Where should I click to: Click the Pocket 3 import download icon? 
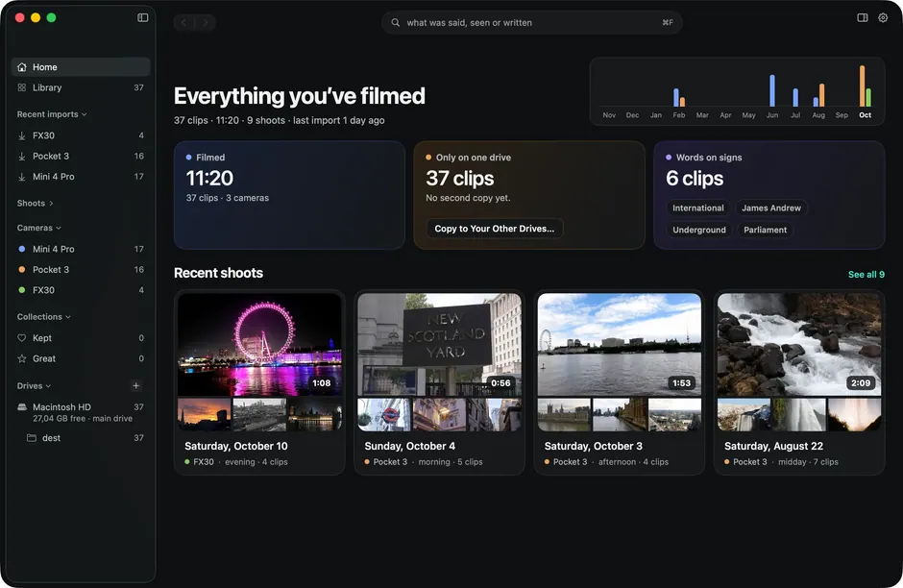22,156
